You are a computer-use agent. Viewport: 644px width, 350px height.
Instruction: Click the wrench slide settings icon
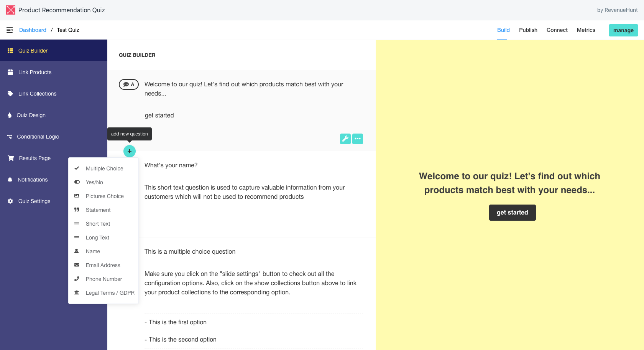[x=345, y=139]
